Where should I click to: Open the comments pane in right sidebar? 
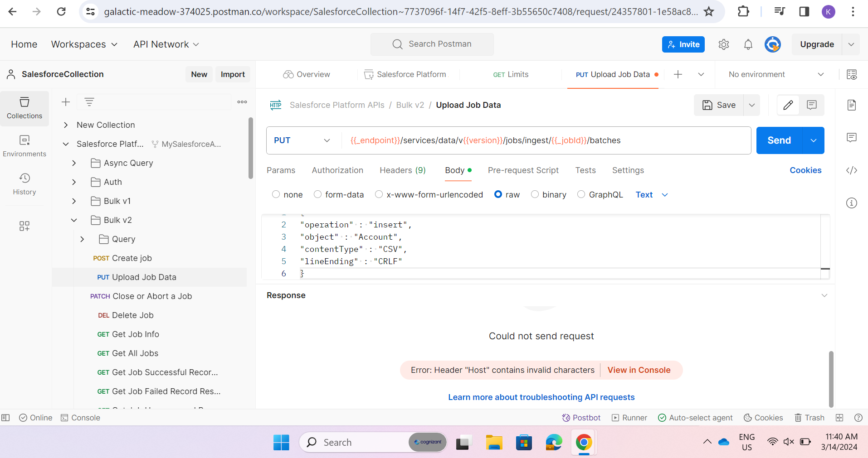click(x=852, y=138)
